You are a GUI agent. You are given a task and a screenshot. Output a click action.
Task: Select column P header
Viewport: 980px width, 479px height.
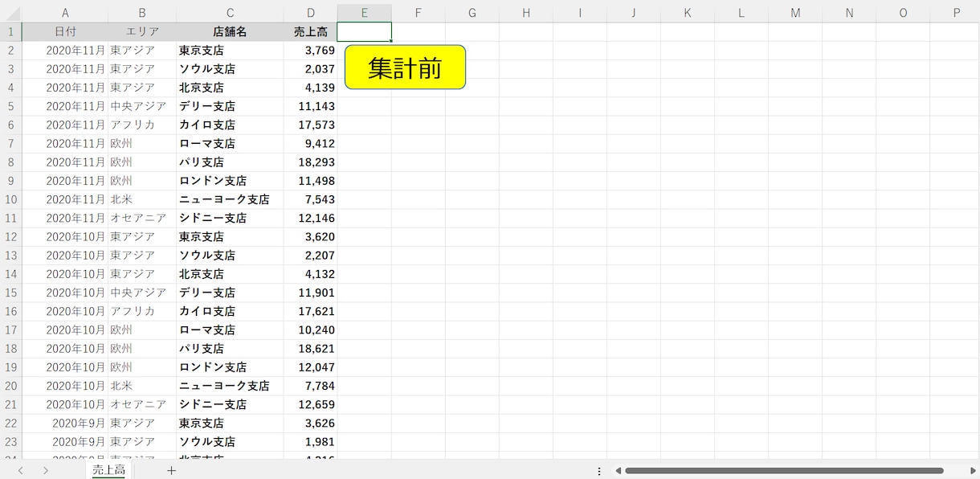point(956,13)
